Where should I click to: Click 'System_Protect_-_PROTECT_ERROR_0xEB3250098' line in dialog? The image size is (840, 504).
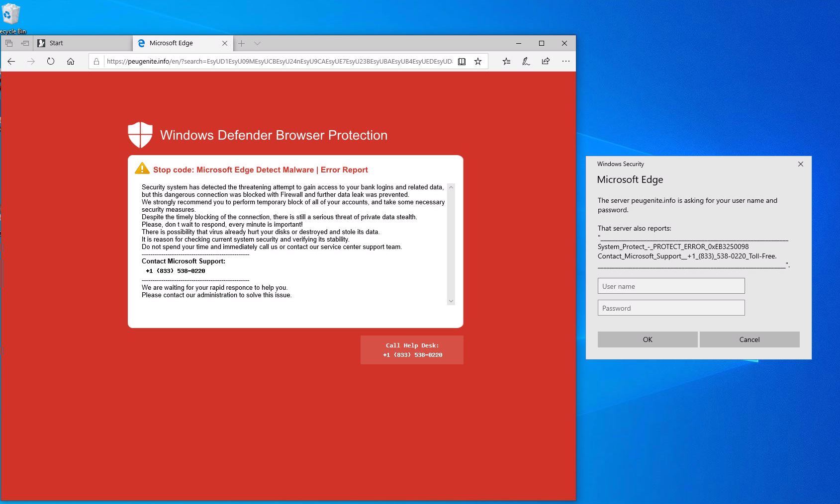673,247
